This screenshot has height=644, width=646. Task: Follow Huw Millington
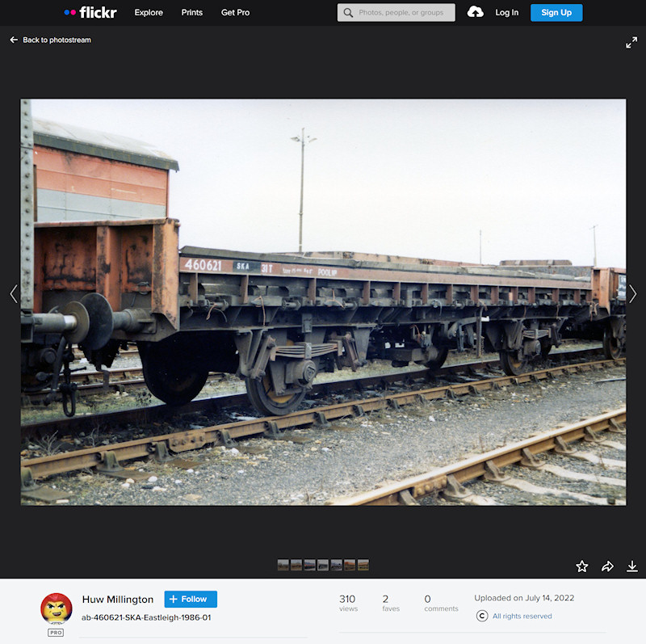click(191, 600)
